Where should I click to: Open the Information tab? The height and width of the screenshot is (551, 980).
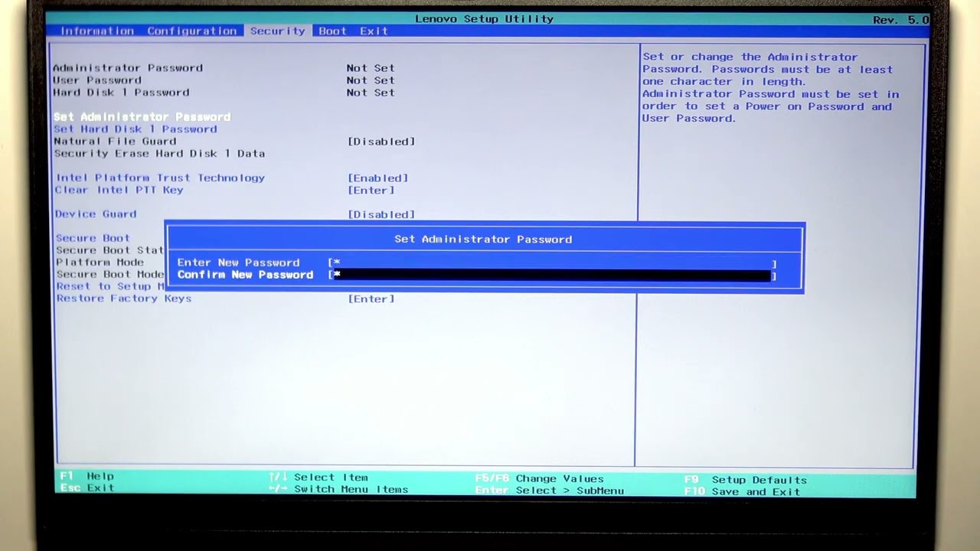click(97, 31)
